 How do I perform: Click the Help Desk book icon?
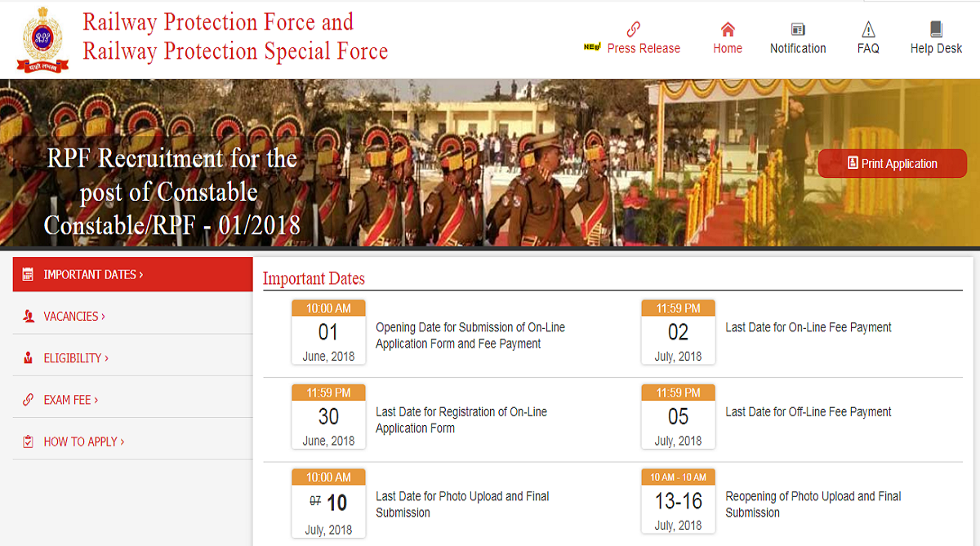pos(936,29)
